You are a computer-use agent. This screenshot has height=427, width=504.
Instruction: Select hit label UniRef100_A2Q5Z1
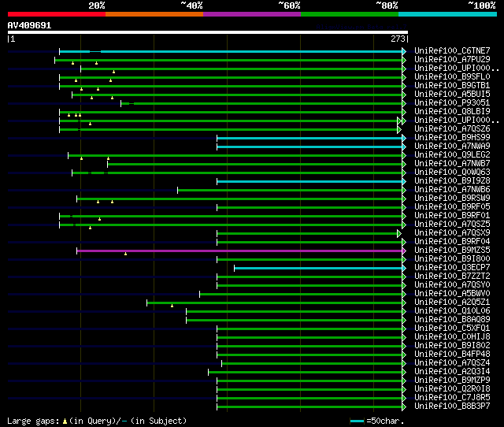(452, 303)
